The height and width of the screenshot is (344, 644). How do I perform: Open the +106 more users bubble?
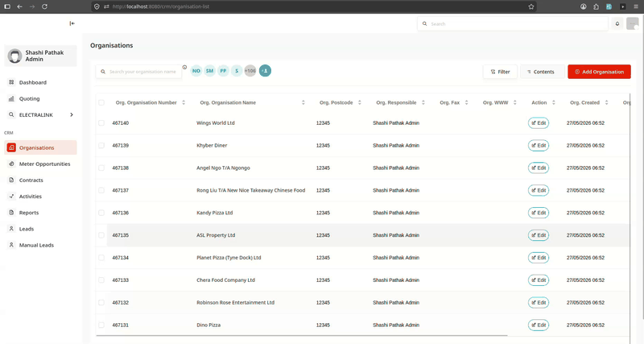click(250, 71)
